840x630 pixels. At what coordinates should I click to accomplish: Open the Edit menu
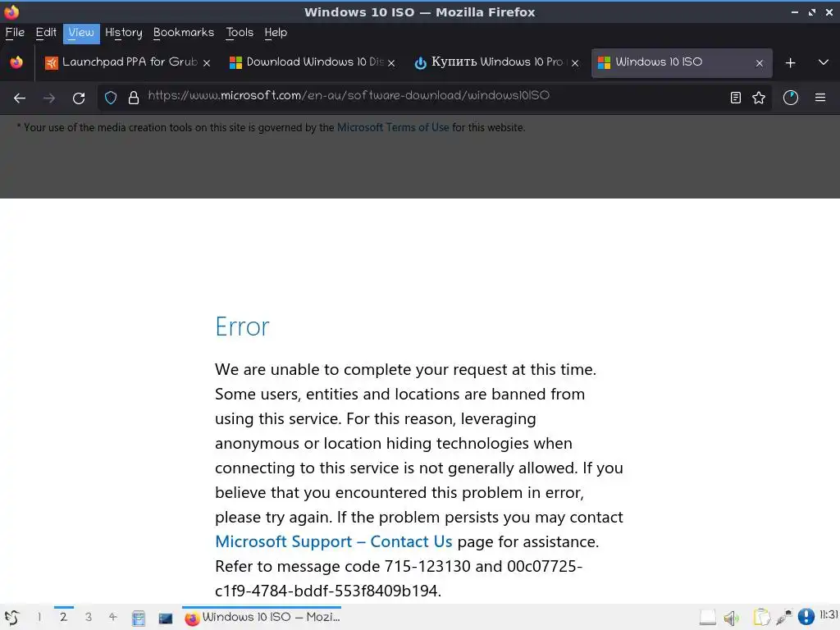(46, 33)
